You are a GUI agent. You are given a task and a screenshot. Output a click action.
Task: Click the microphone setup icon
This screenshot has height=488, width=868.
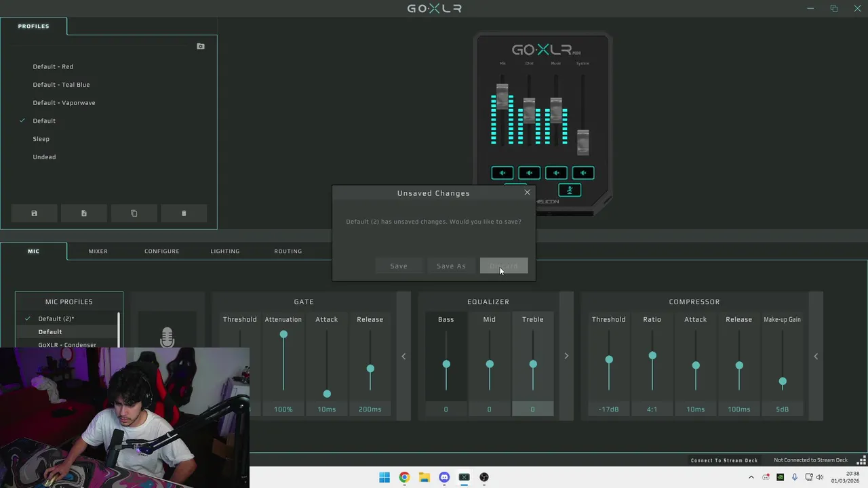(167, 336)
